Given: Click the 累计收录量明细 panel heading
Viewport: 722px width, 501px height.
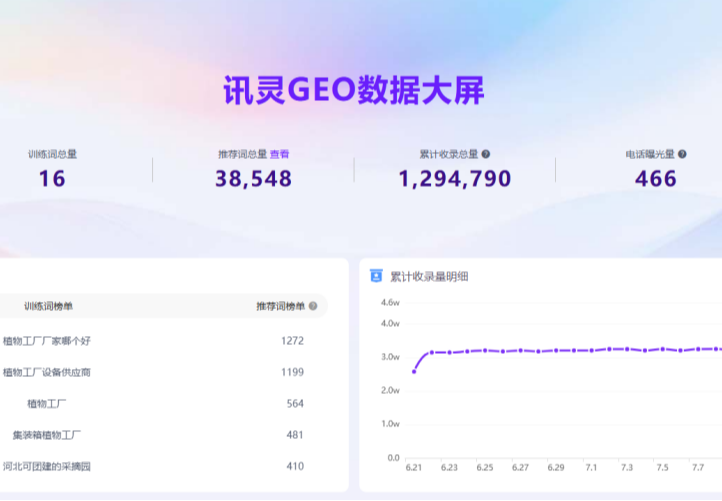Looking at the screenshot, I should [429, 277].
